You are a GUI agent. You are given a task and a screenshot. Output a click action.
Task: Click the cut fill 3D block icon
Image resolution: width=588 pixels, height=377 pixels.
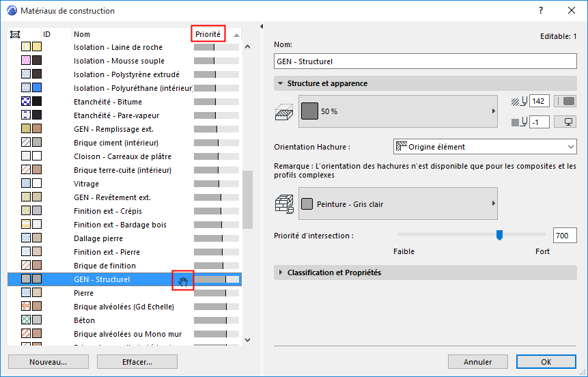pos(284,112)
